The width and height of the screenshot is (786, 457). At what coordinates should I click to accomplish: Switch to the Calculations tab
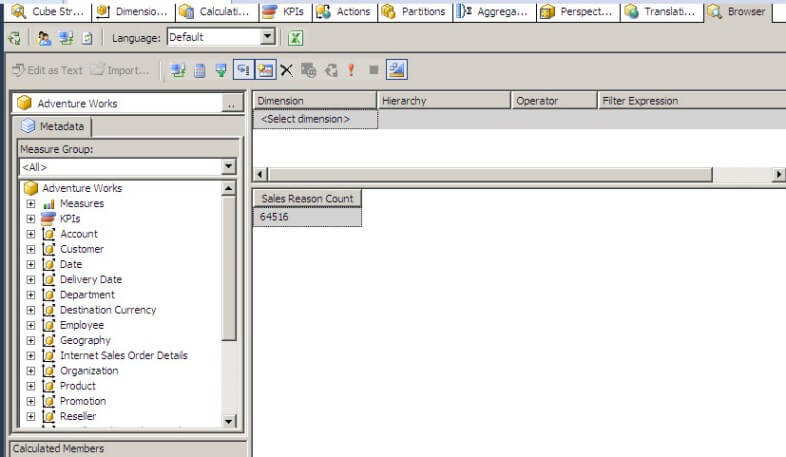216,11
